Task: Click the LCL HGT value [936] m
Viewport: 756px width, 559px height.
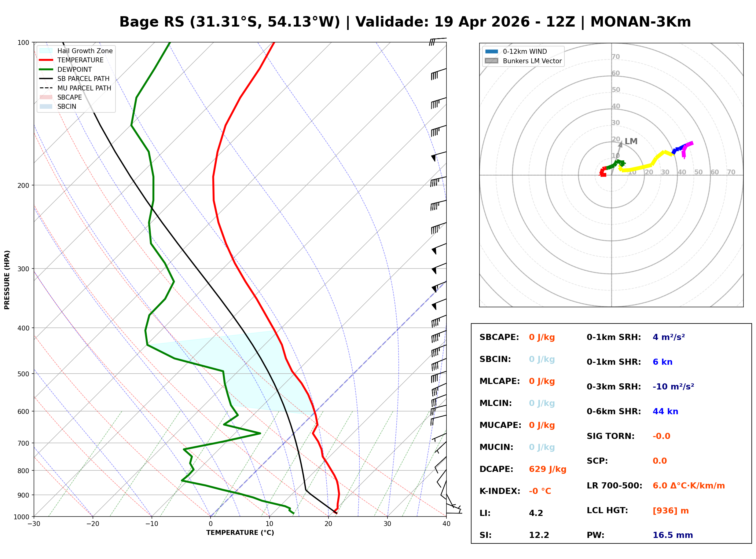Action: click(x=671, y=511)
